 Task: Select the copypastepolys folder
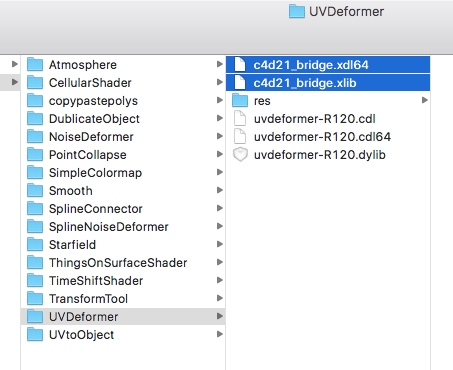coord(123,101)
